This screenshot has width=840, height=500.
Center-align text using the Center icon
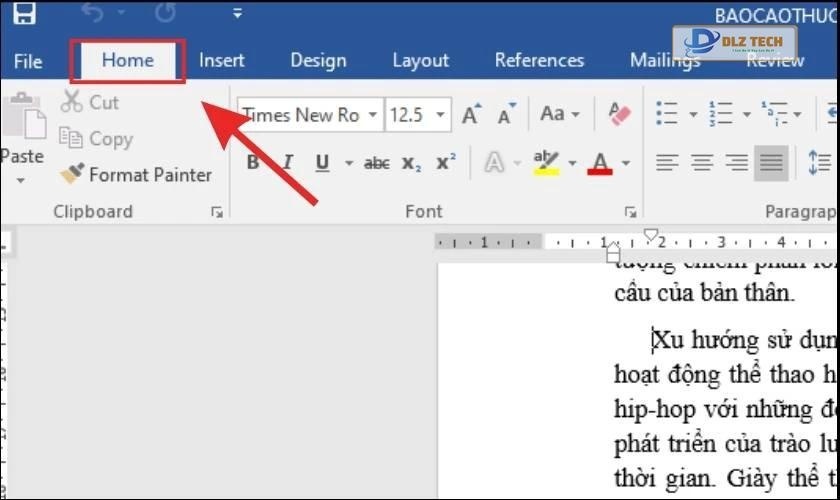[x=702, y=162]
